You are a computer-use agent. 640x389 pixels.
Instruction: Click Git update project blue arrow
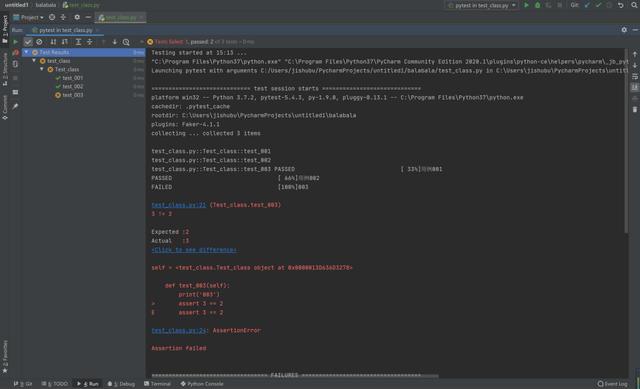point(587,5)
